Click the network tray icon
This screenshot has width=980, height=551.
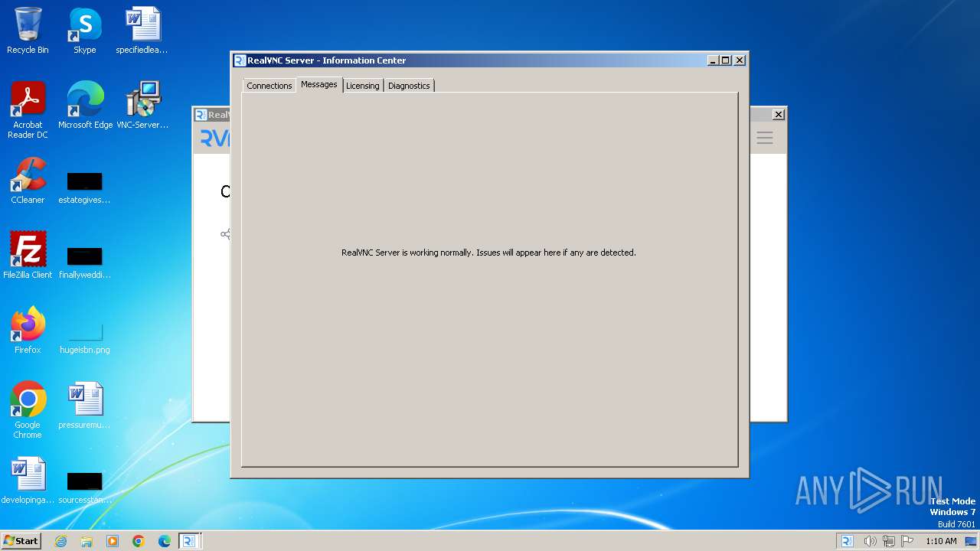coord(889,541)
